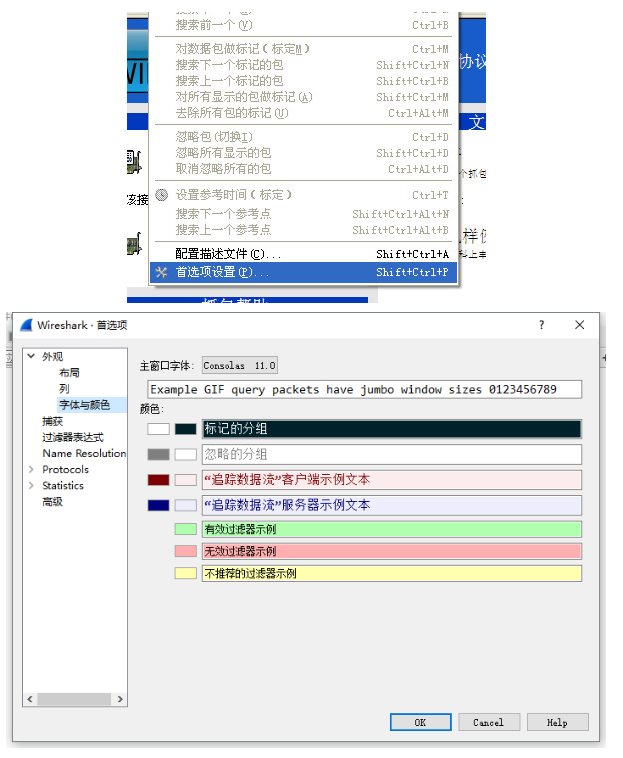
Task: Open 首选项设置 (P) menu entry
Action: [x=304, y=272]
